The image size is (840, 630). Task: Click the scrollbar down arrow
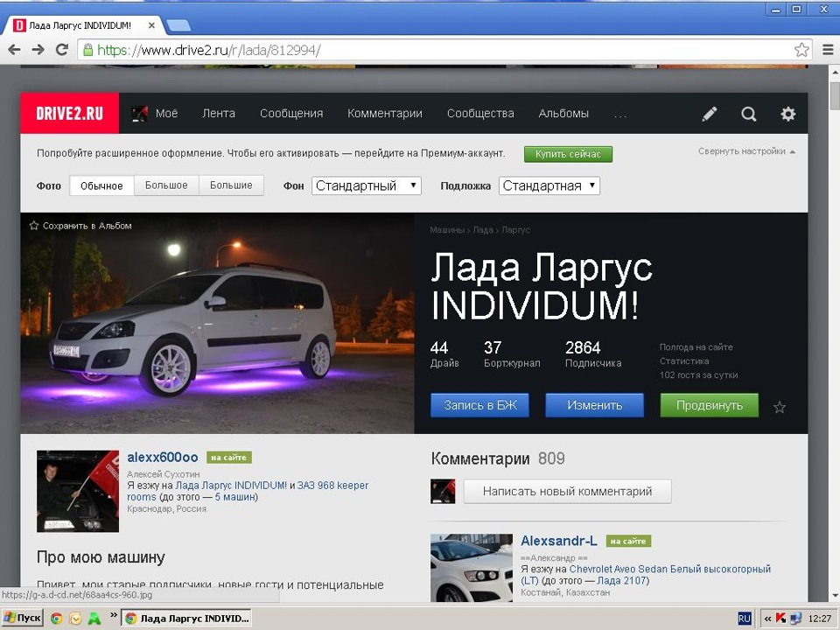coord(835,596)
